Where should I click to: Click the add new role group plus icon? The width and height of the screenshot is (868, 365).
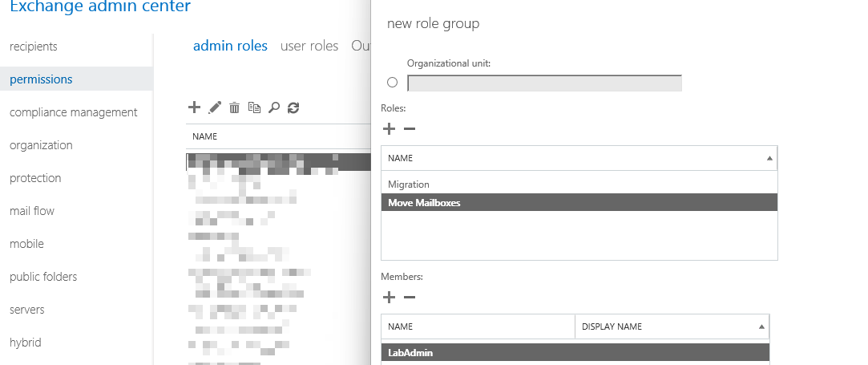[194, 107]
